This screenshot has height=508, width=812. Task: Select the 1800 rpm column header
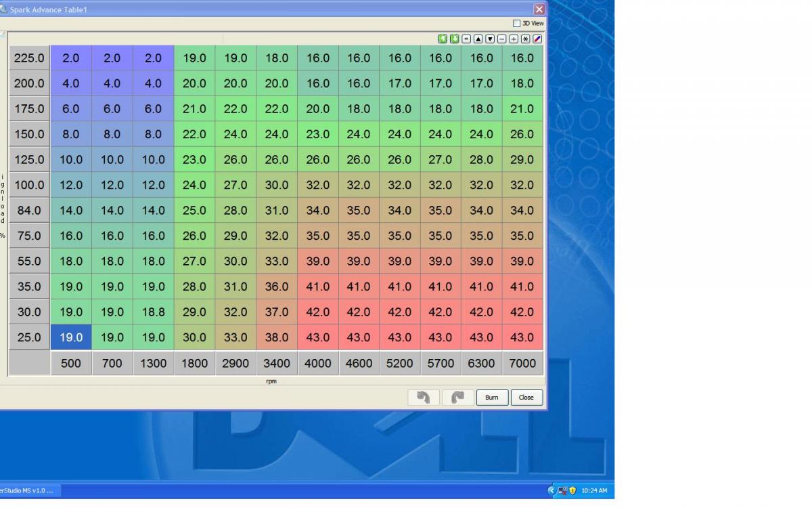[194, 363]
